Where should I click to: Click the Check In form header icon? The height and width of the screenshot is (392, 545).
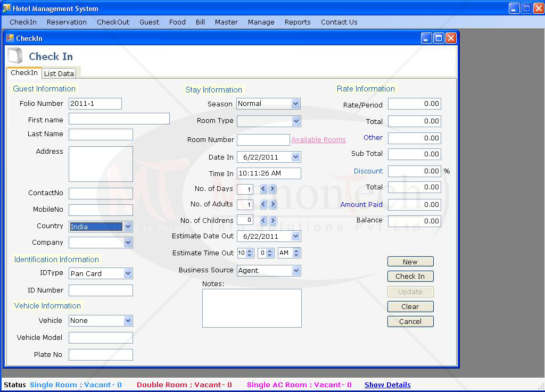click(x=15, y=56)
